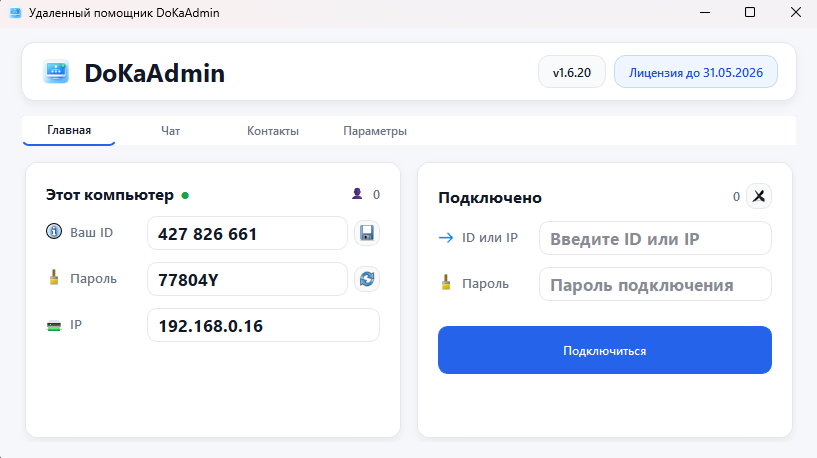
Task: Focus the Пароль подключения field
Action: tap(655, 284)
